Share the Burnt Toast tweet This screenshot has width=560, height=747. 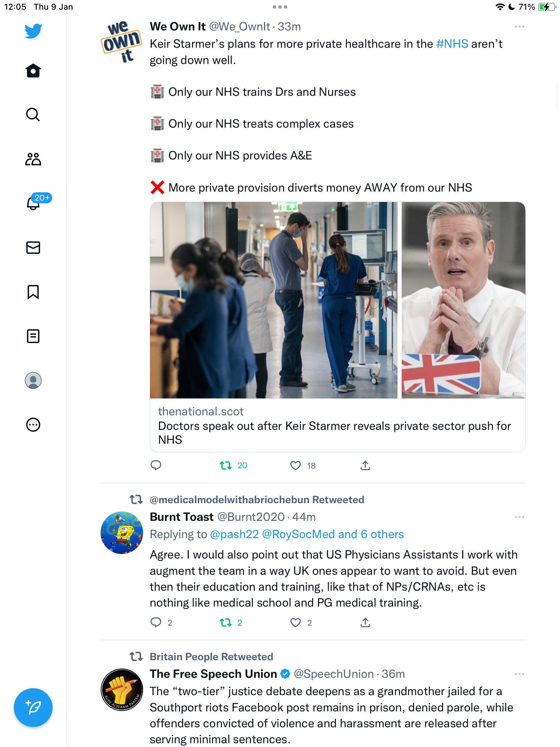365,622
